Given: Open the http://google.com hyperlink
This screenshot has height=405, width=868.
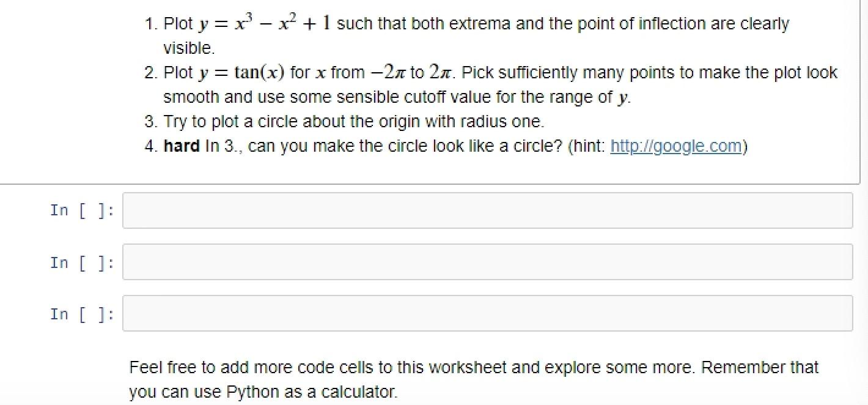Looking at the screenshot, I should (x=676, y=146).
